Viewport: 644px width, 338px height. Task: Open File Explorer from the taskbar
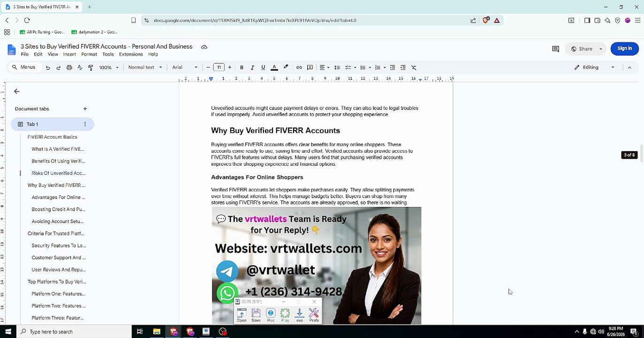157,331
